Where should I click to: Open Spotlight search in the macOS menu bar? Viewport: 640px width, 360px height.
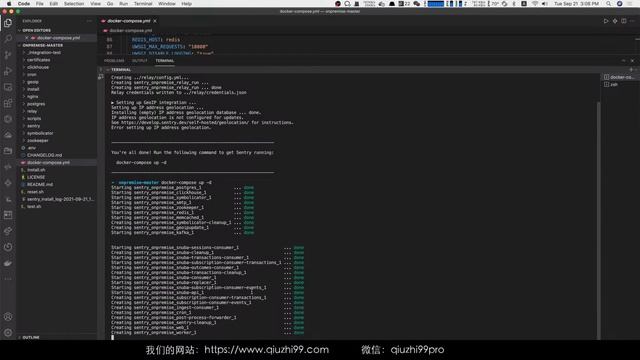(609, 4)
